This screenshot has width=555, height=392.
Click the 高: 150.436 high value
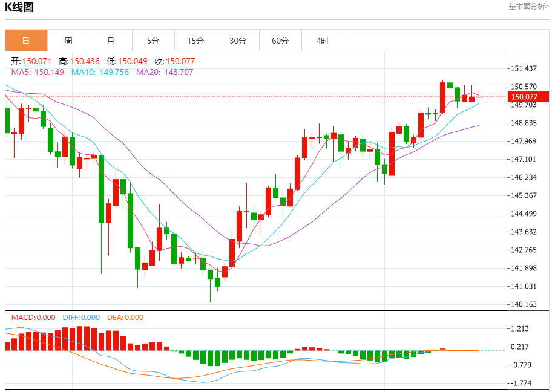[79, 61]
